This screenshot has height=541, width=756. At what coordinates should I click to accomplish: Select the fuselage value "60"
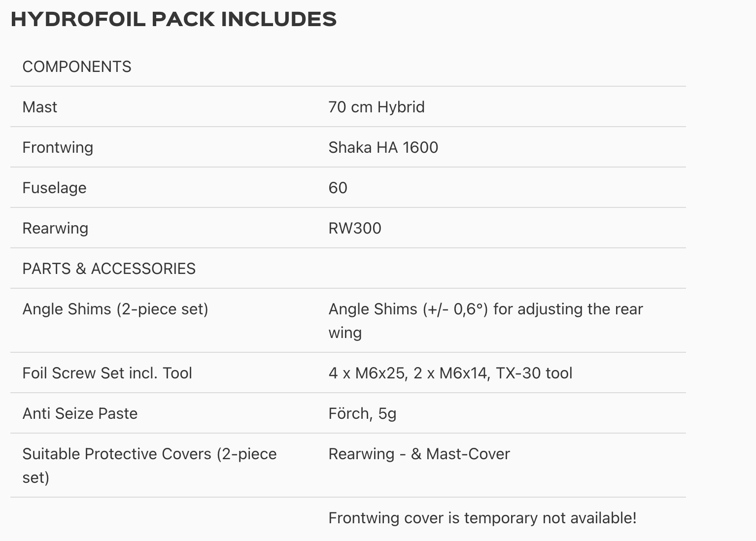pyautogui.click(x=338, y=188)
